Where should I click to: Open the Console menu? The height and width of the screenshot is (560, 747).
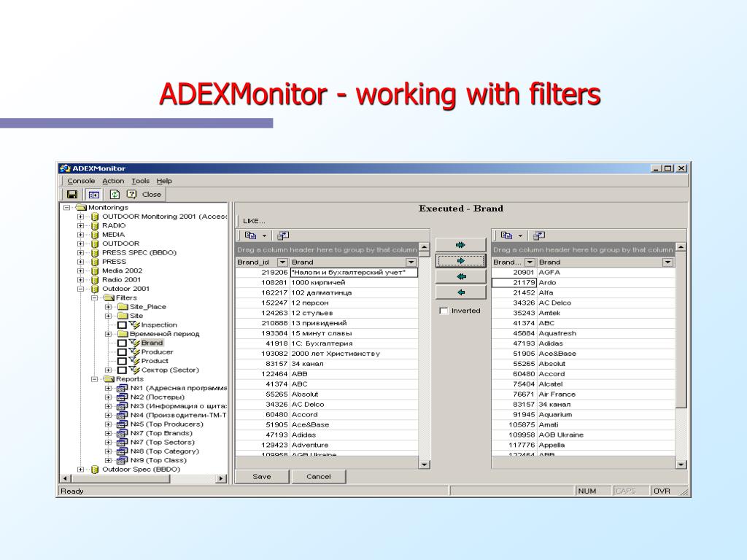81,181
